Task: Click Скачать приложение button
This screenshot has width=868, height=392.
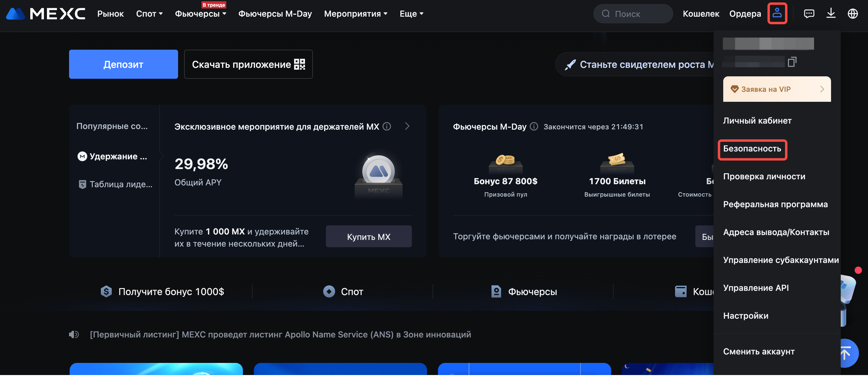Action: [248, 65]
